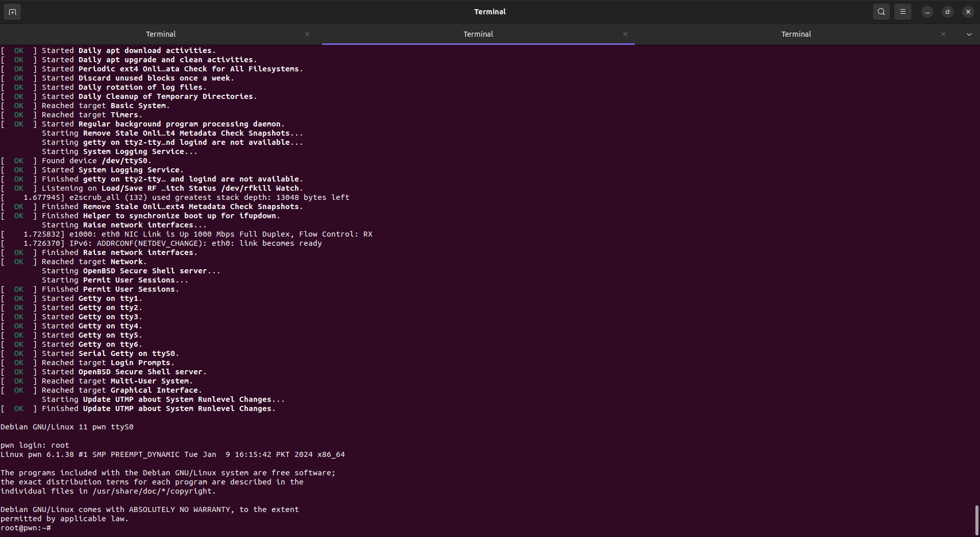This screenshot has height=537, width=980.
Task: Open a new terminal tab
Action: (x=12, y=11)
